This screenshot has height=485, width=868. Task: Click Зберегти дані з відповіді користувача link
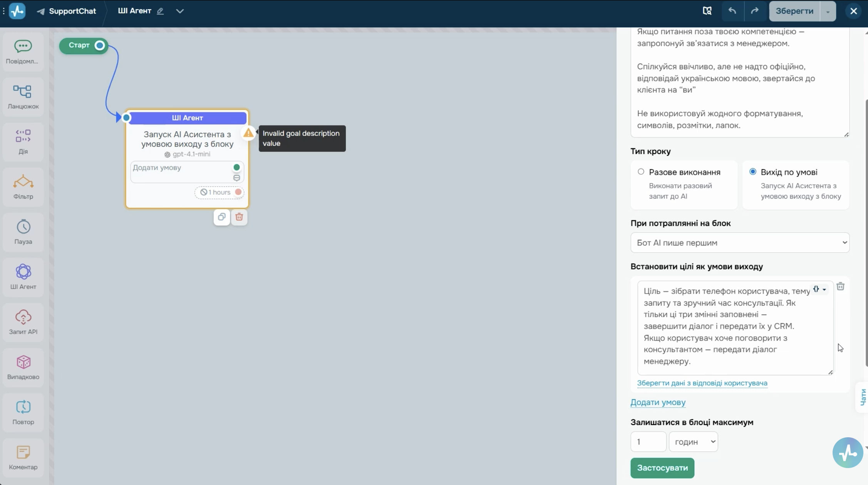click(702, 383)
